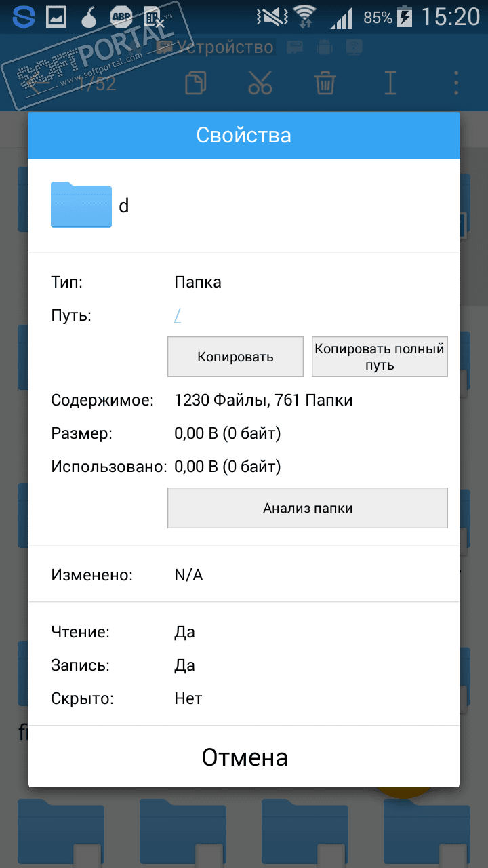Start Анализ папки folder analysis
488x868 pixels.
coord(307,508)
